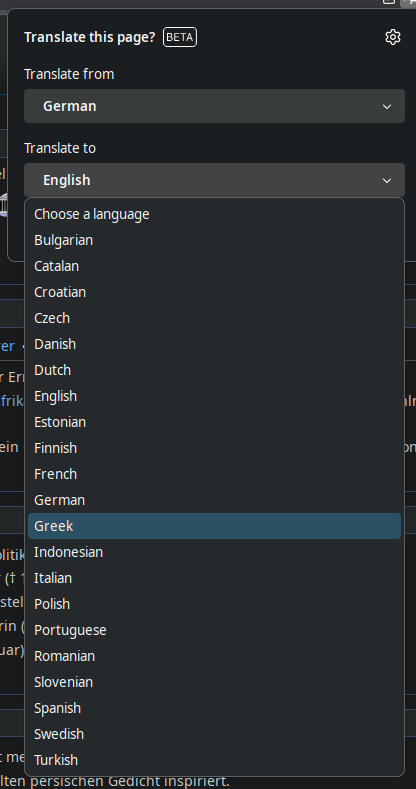Choose Croatian as target language
Viewport: 416px width, 789px height.
point(214,292)
